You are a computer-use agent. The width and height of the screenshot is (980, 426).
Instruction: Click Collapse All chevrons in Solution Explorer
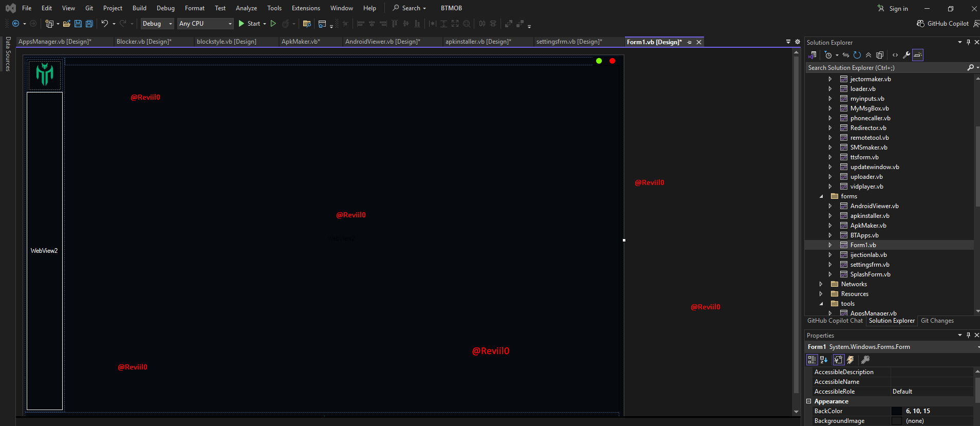point(868,55)
